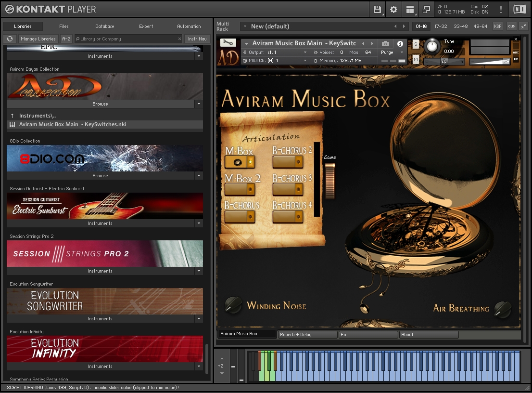Viewport: 532px width, 393px height.
Task: Expand 8Dio Collection options arrow
Action: [x=199, y=176]
